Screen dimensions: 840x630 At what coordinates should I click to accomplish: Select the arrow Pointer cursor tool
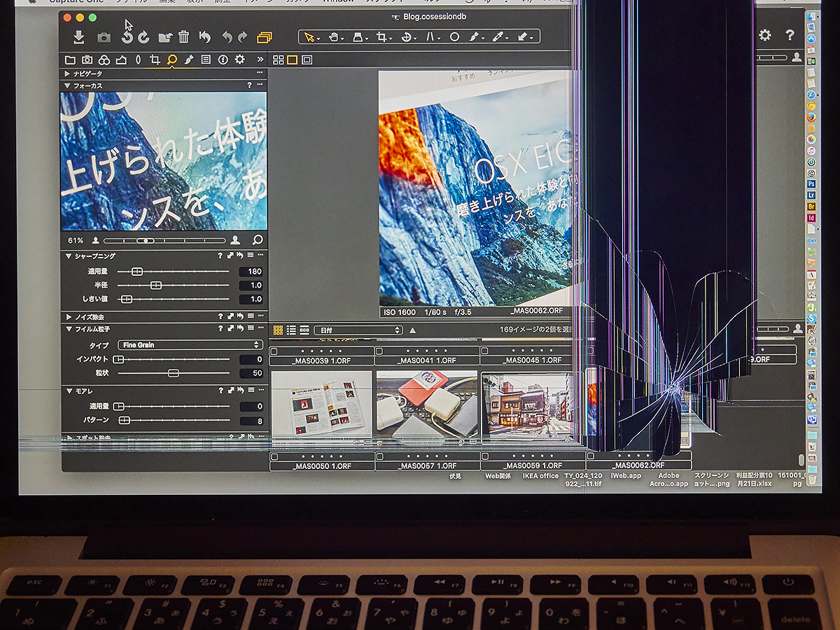coord(309,37)
